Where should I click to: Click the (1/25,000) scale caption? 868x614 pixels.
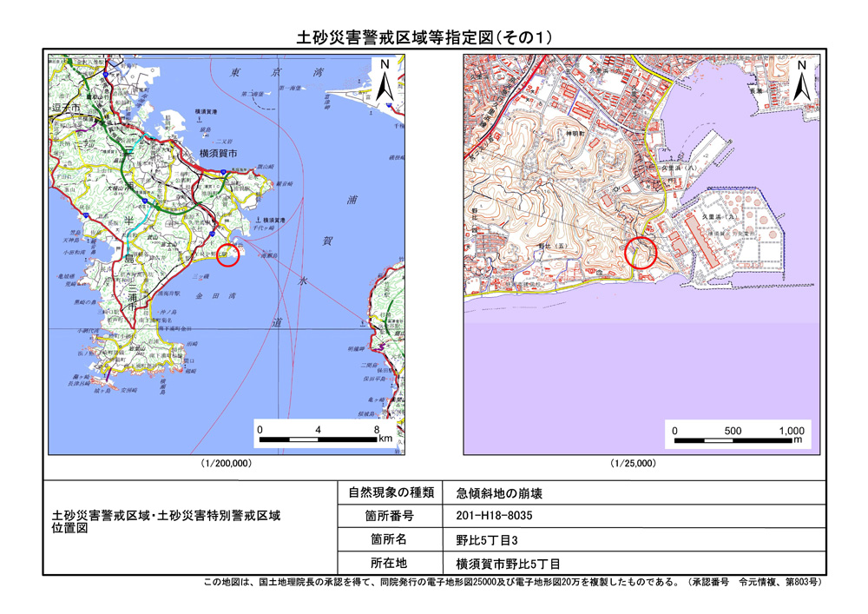633,464
